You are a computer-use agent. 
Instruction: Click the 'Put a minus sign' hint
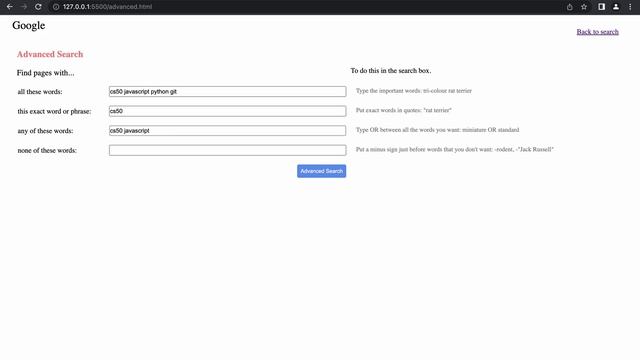(455, 149)
